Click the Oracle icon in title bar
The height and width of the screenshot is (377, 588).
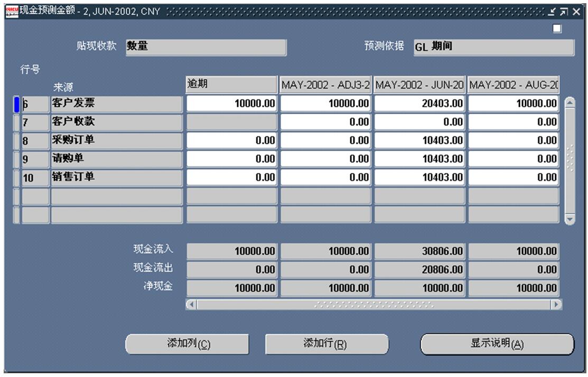(x=12, y=12)
